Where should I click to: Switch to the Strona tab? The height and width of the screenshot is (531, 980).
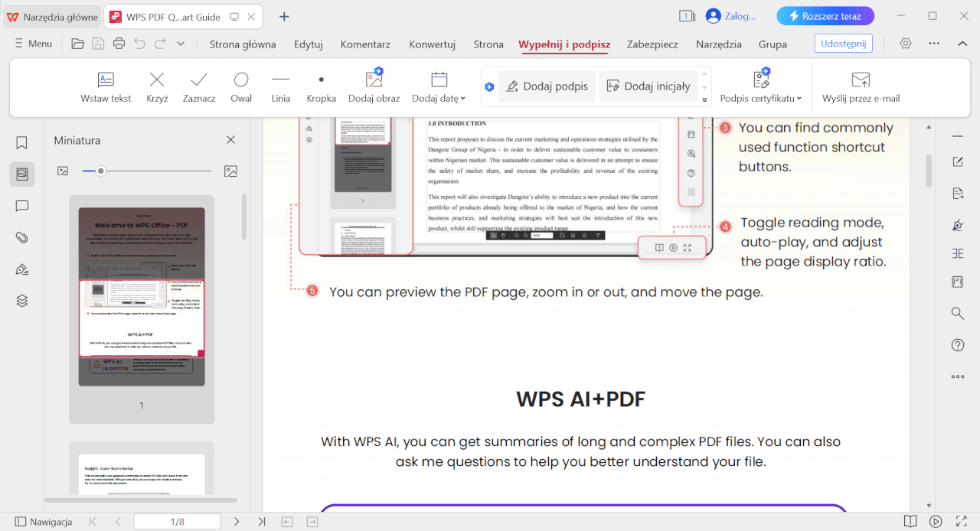pyautogui.click(x=488, y=44)
